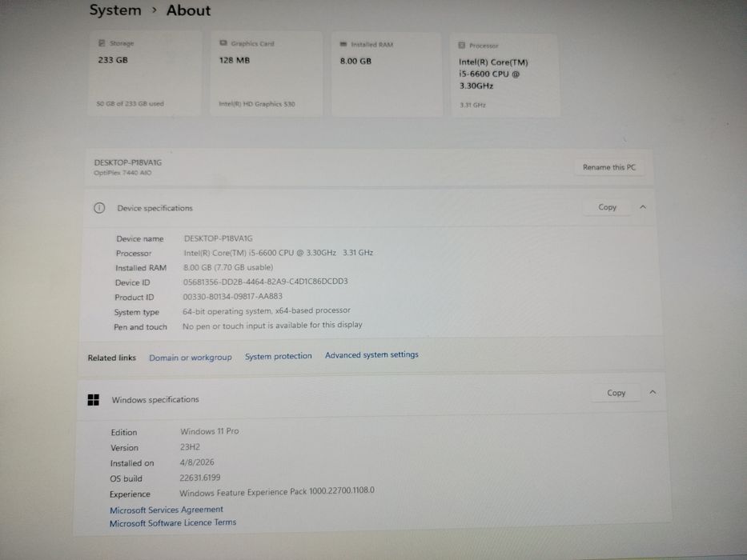This screenshot has height=560, width=747.
Task: Open Microsoft Software Licence Terms link
Action: (x=173, y=523)
